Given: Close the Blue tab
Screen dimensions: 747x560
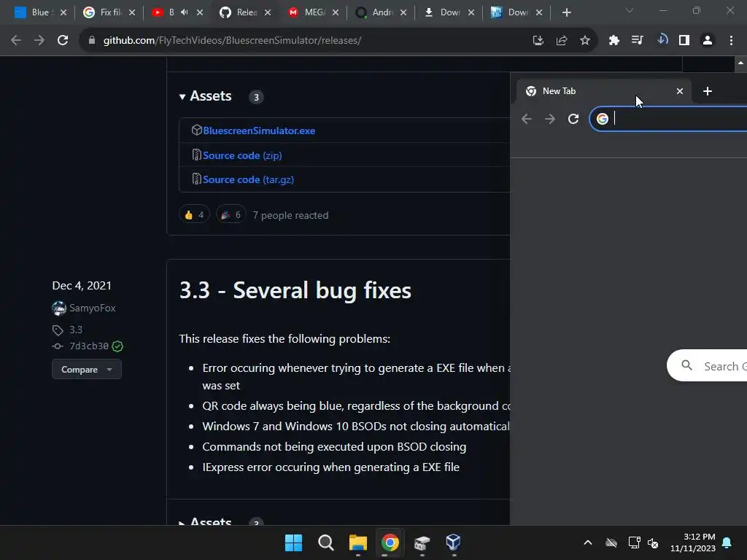Looking at the screenshot, I should coord(63,13).
